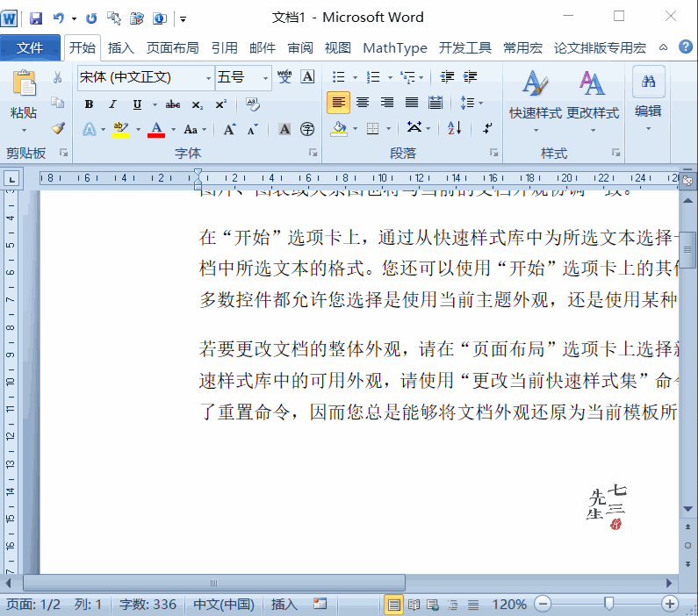
Task: Click the horizontal scrollbar thumb
Action: coord(214,583)
